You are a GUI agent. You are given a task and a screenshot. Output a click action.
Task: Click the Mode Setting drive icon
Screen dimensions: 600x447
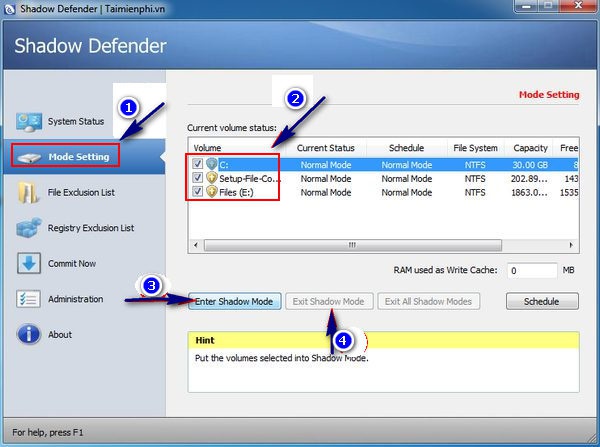click(29, 158)
